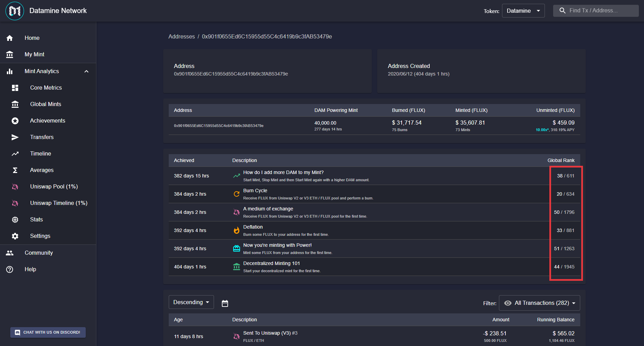Click the Global Mints bank icon
644x346 pixels.
[15, 104]
